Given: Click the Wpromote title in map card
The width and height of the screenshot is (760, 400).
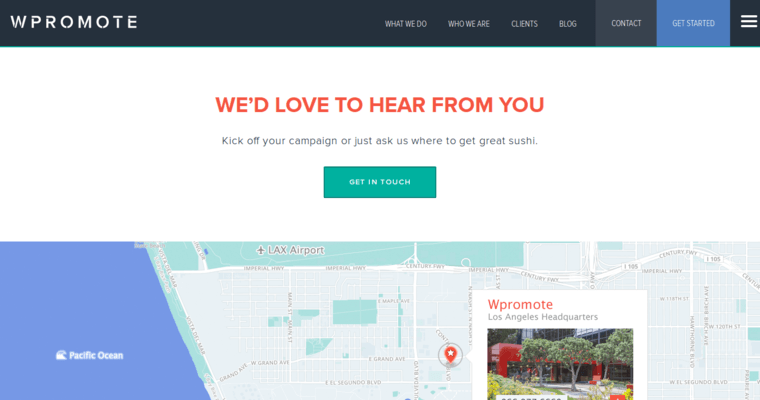Looking at the screenshot, I should coord(520,304).
